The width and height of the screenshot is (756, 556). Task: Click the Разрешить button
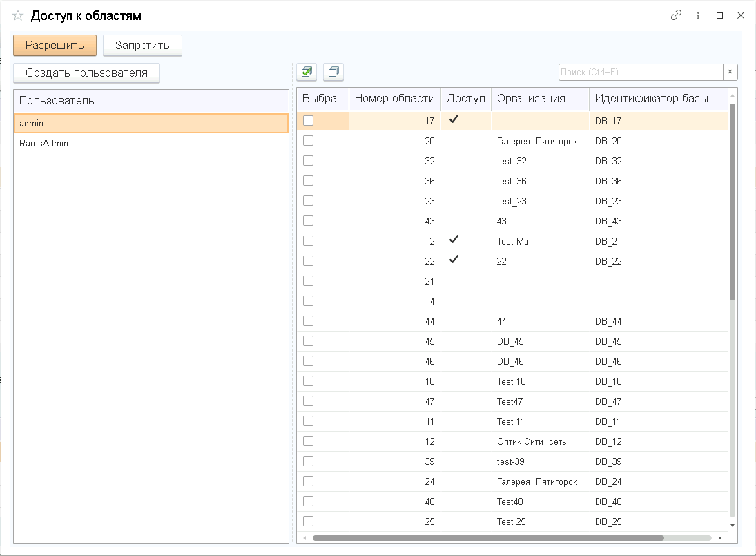[55, 46]
